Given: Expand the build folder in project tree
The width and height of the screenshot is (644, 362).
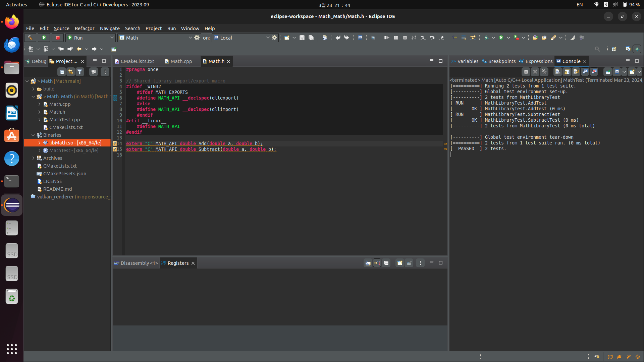Looking at the screenshot, I should point(33,89).
